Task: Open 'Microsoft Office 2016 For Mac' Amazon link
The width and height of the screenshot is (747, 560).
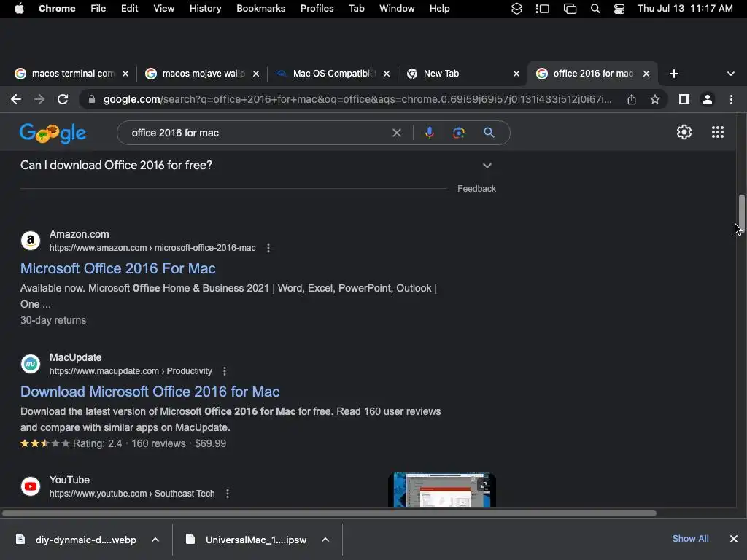Action: coord(117,268)
